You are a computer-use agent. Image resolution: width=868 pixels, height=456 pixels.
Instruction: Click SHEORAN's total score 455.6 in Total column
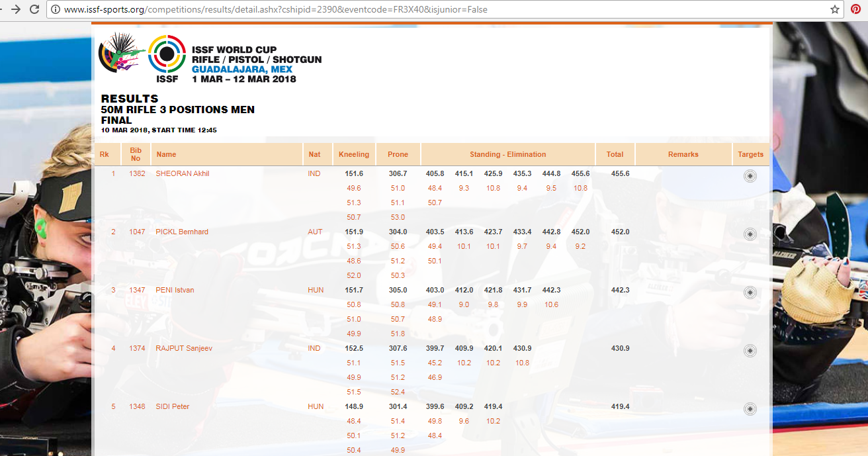pos(620,173)
